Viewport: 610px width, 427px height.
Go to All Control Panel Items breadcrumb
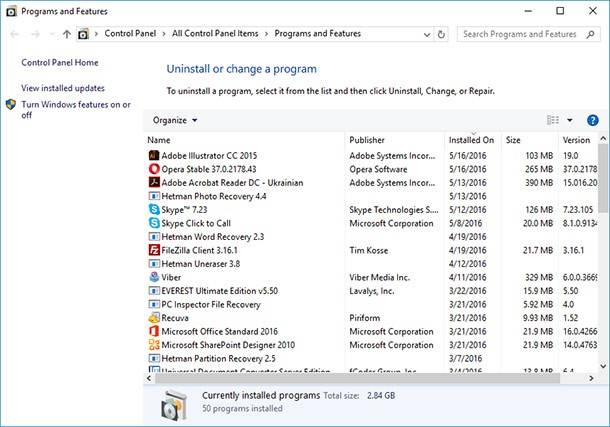point(215,34)
